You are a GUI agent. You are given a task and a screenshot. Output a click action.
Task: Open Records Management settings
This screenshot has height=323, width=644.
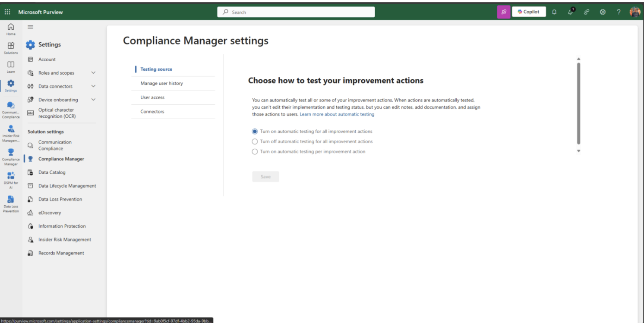[x=61, y=253]
